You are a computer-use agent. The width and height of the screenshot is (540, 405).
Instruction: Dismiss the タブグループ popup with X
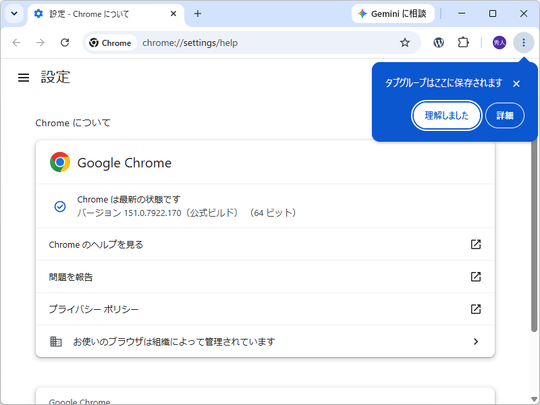pyautogui.click(x=516, y=84)
